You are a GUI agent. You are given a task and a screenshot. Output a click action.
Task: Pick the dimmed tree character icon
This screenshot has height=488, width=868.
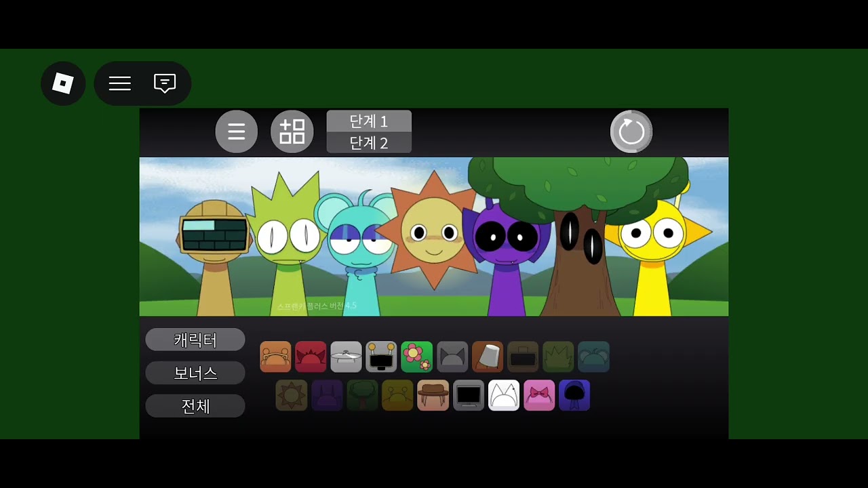tap(362, 395)
